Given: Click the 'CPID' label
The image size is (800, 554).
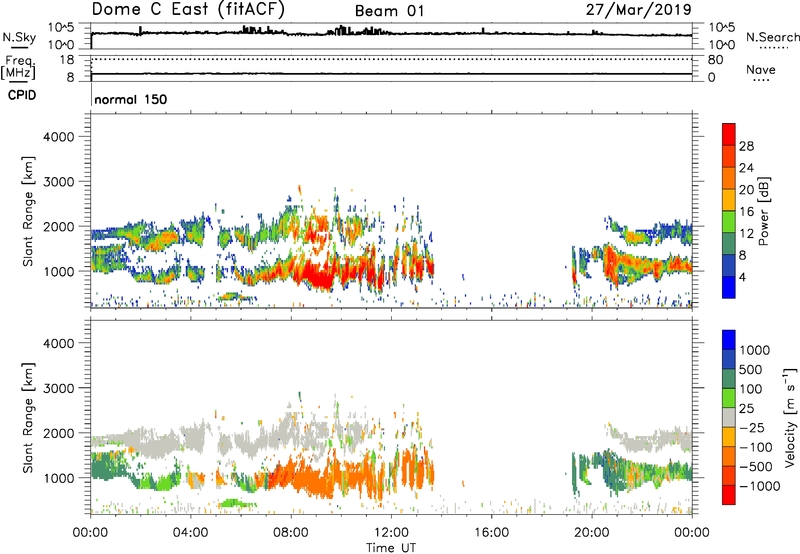Looking at the screenshot, I should tap(22, 95).
